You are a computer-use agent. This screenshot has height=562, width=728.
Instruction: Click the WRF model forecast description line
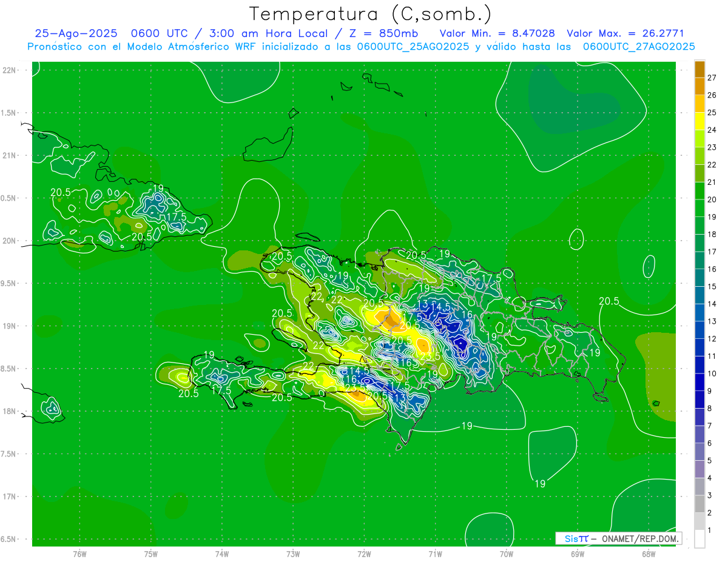(x=361, y=47)
